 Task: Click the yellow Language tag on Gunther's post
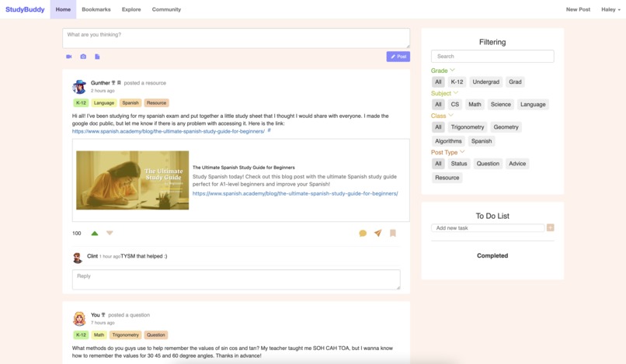104,103
